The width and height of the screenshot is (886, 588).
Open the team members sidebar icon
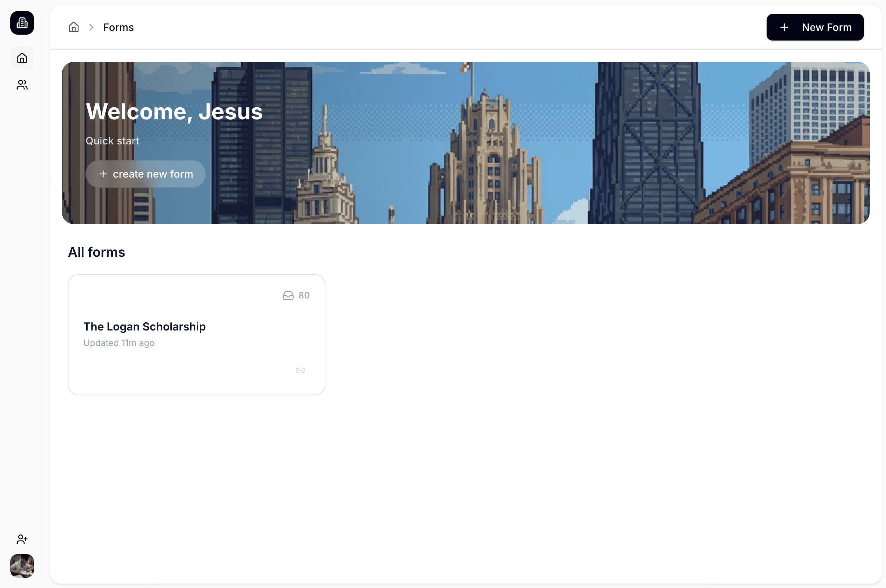[x=22, y=85]
